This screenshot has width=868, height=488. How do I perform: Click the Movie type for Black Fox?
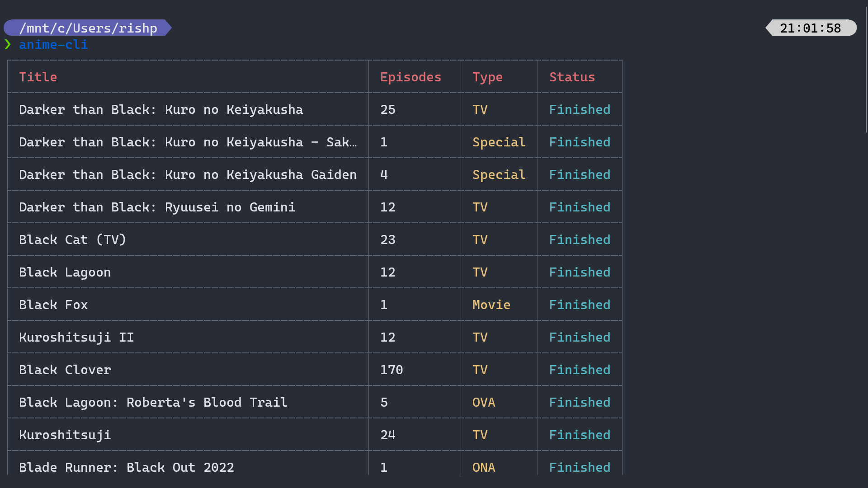click(491, 305)
